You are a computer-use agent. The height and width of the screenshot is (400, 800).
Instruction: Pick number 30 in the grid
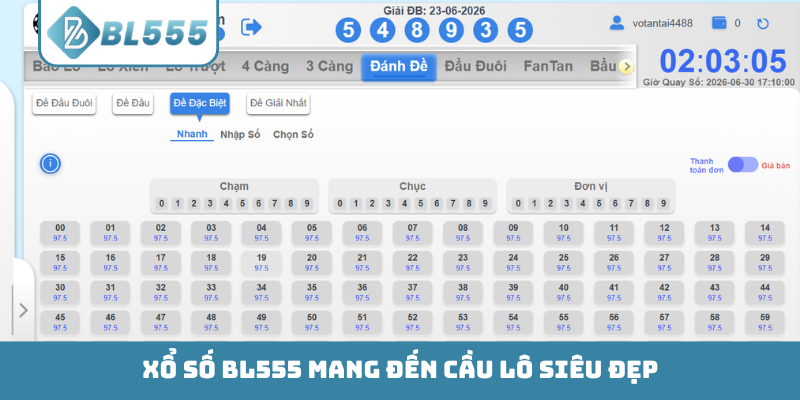[x=60, y=292]
